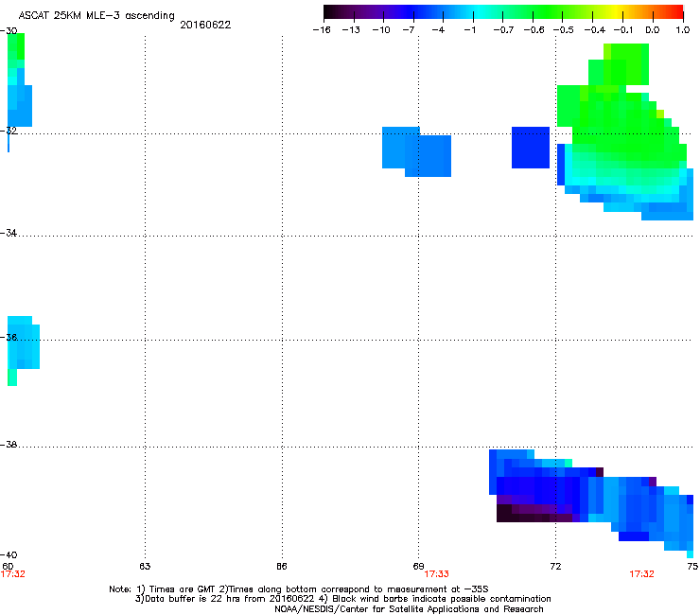Click the 72 longitude axis label
This screenshot has width=700, height=615.
(555, 566)
